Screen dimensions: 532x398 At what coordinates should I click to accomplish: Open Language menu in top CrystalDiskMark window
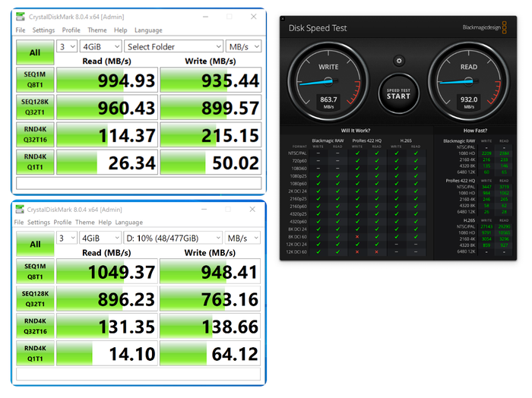click(148, 30)
